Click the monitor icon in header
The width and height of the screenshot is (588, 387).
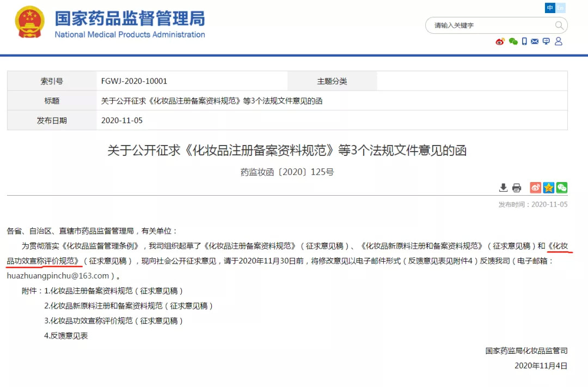(x=546, y=41)
